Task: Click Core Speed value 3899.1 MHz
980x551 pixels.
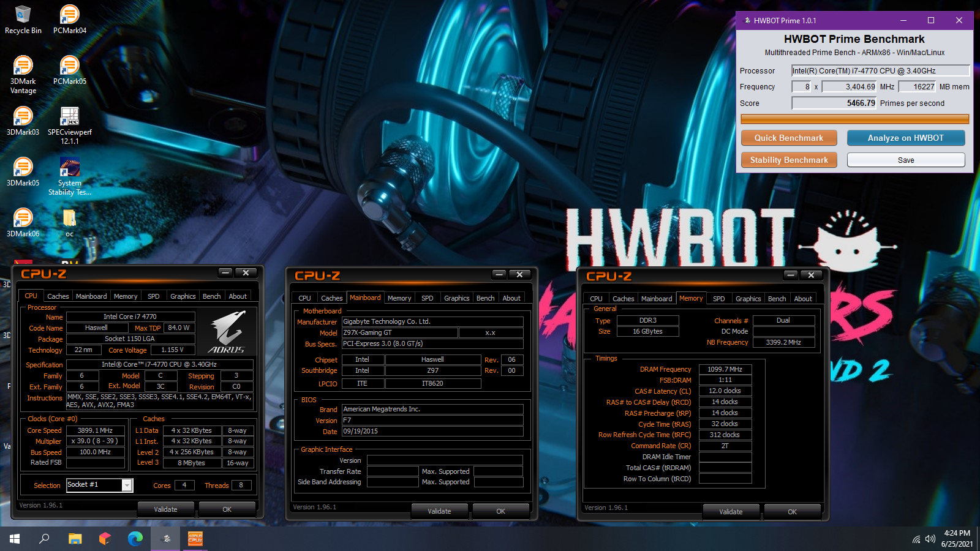Action: coord(96,431)
